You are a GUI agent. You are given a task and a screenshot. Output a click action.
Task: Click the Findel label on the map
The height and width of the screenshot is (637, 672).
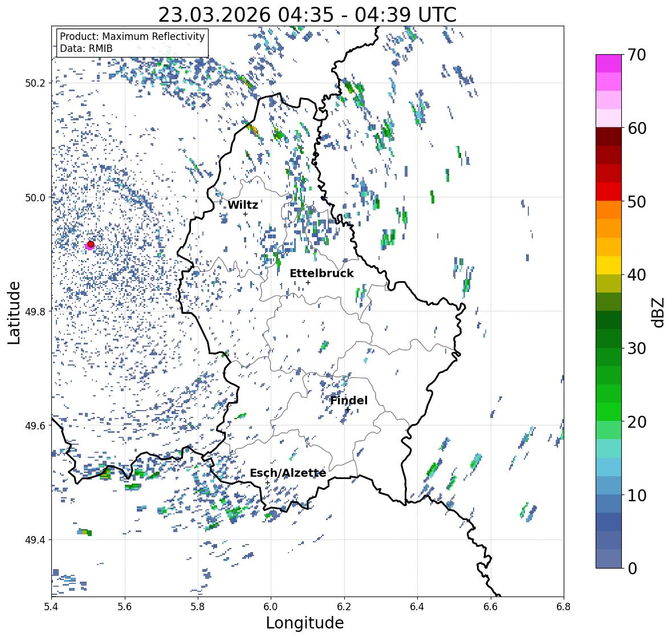coord(349,400)
